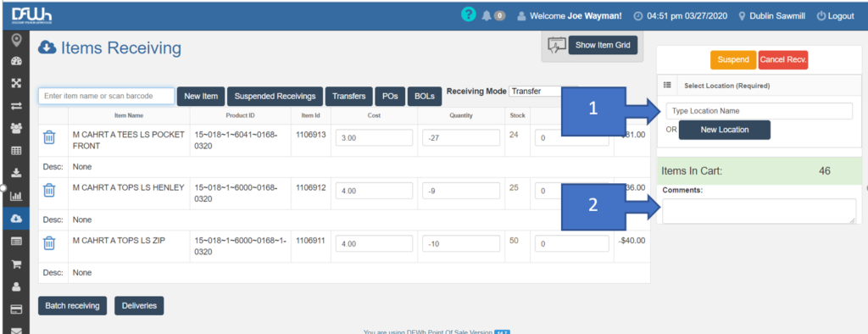Edit the Cost field for TOPS LS ZIP

point(374,243)
